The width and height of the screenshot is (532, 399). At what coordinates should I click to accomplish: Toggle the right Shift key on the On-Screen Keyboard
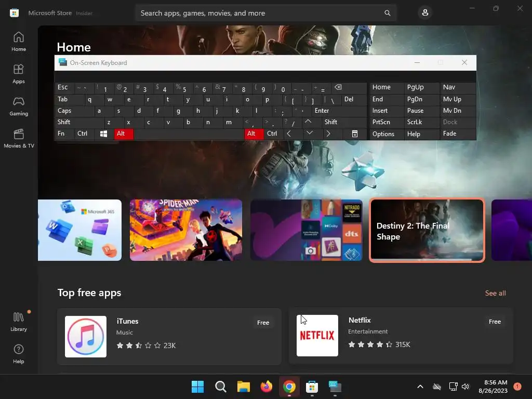coord(344,122)
